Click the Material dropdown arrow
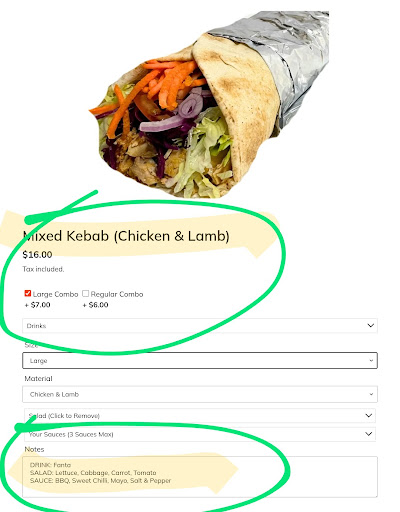Viewport: 400px width, 512px height. [x=371, y=394]
